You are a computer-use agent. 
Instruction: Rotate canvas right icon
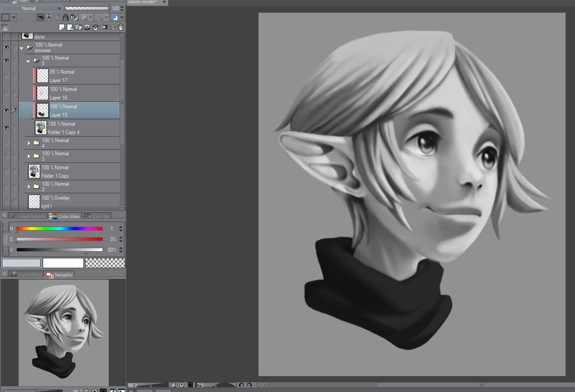pos(249,385)
